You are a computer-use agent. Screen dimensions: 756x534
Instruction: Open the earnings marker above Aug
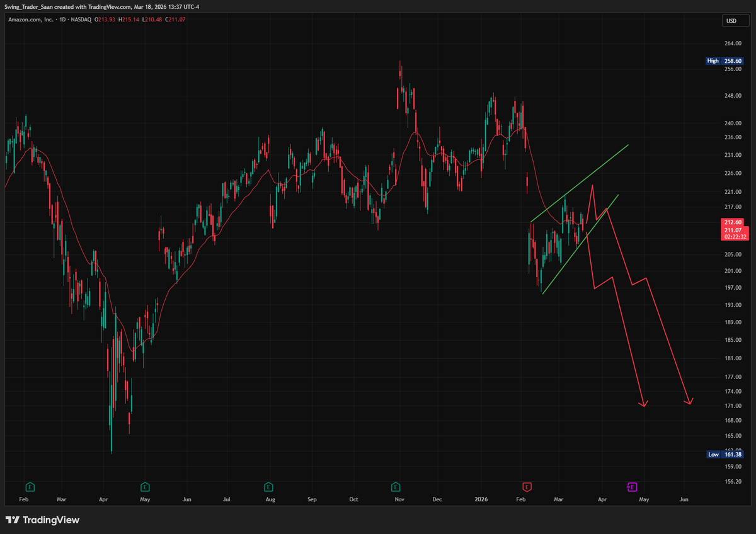[x=269, y=487]
